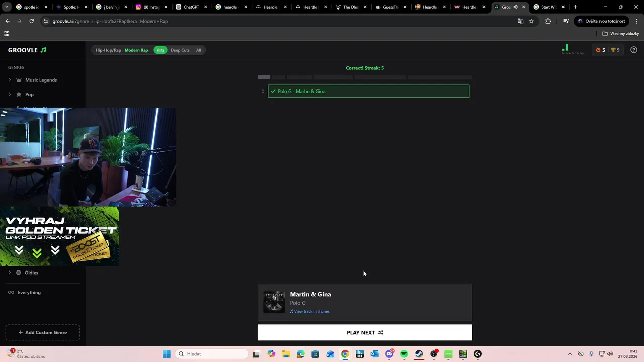The image size is (644, 362).
Task: Click the trophy best streak counter 9
Action: tap(615, 50)
